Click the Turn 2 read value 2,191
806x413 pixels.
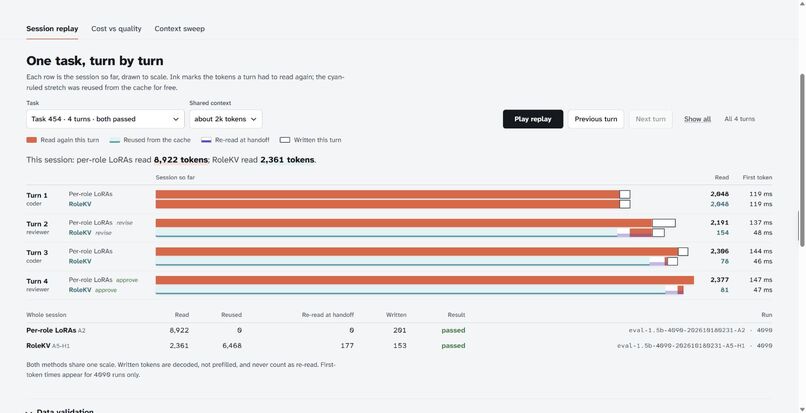click(x=719, y=223)
